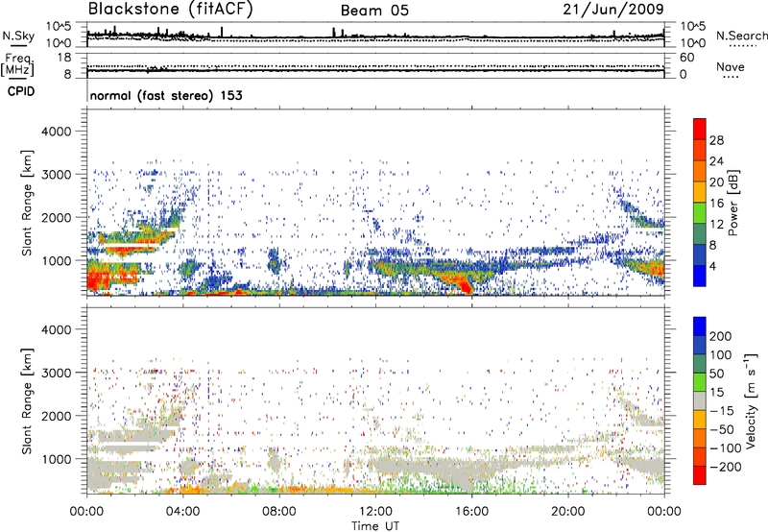The height and width of the screenshot is (532, 768).
Task: Click the '10^5' tick beside N.Sky
Action: coord(59,27)
